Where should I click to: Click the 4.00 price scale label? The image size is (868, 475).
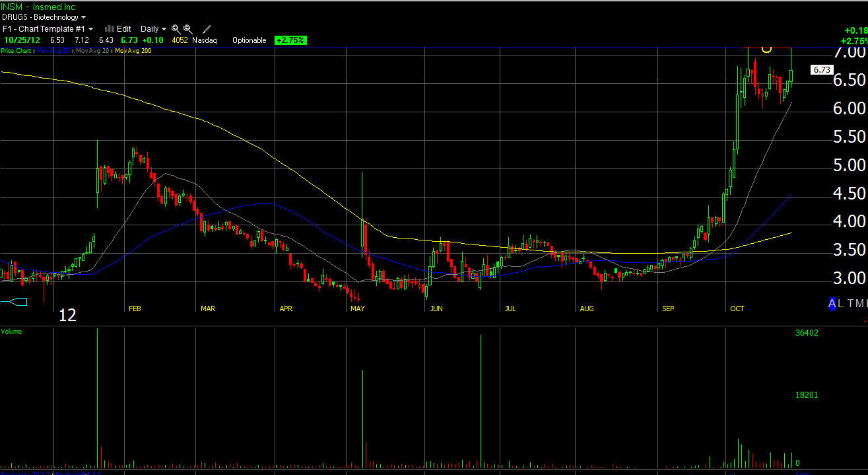[849, 221]
